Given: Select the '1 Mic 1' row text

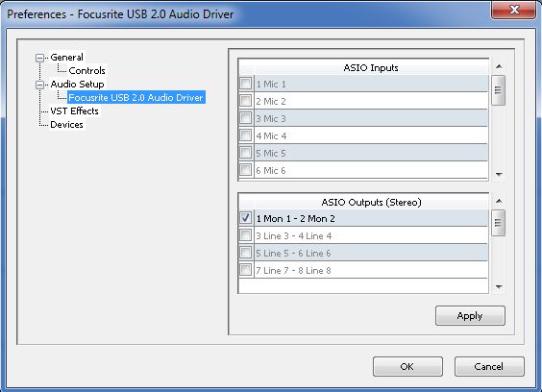Looking at the screenshot, I should tap(271, 84).
